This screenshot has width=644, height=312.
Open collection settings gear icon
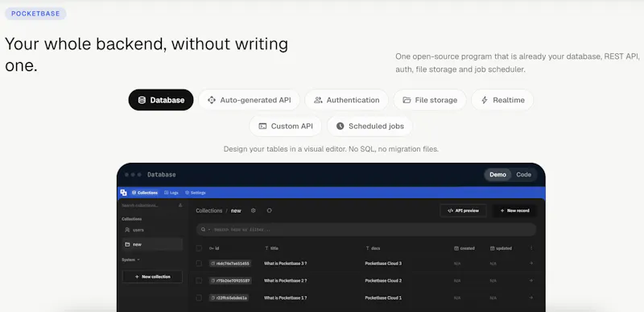(253, 210)
